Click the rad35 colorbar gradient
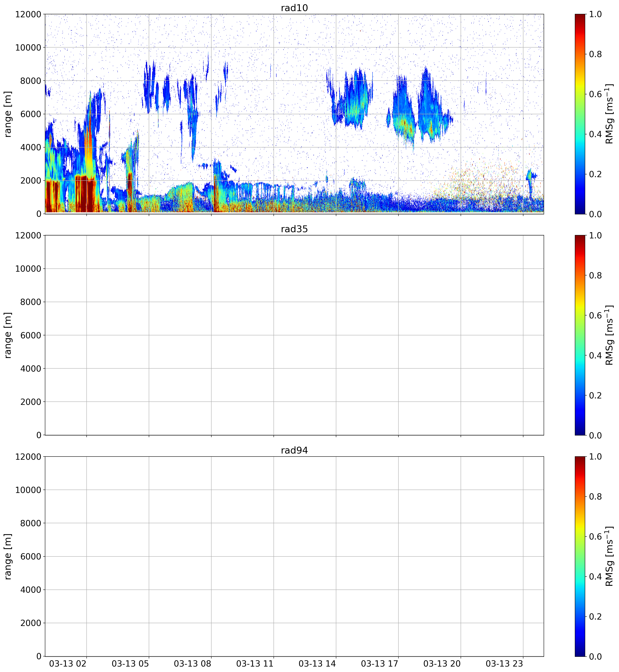619x672 pixels. pos(580,335)
